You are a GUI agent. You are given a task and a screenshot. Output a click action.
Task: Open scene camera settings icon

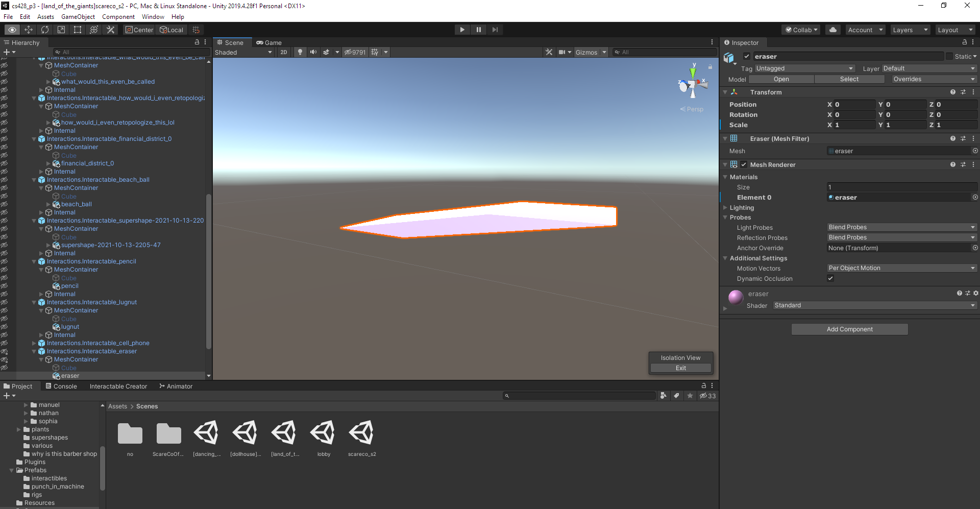click(561, 52)
